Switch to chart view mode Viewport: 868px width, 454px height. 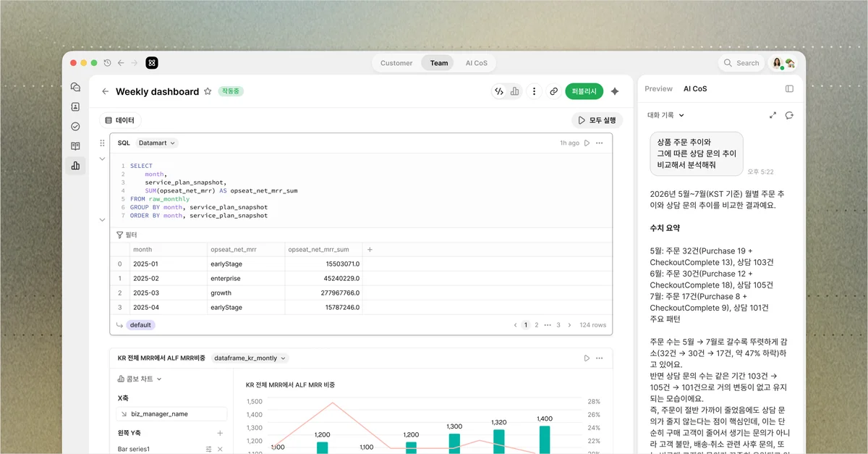point(514,91)
